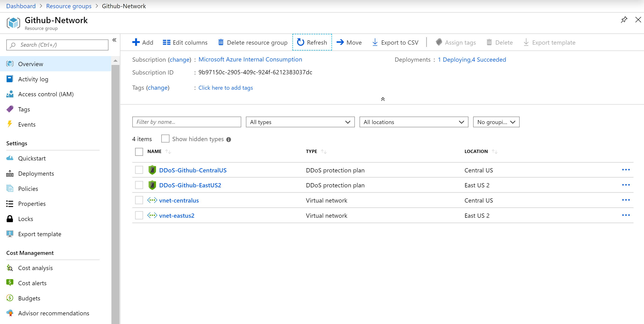Click Budgets icon
This screenshot has width=644, height=324.
(x=10, y=298)
